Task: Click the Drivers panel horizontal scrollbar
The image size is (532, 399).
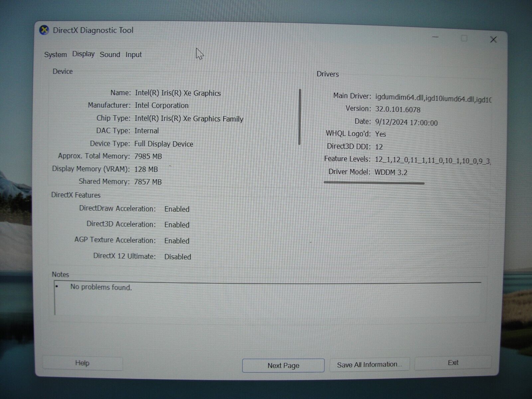Action: click(374, 183)
